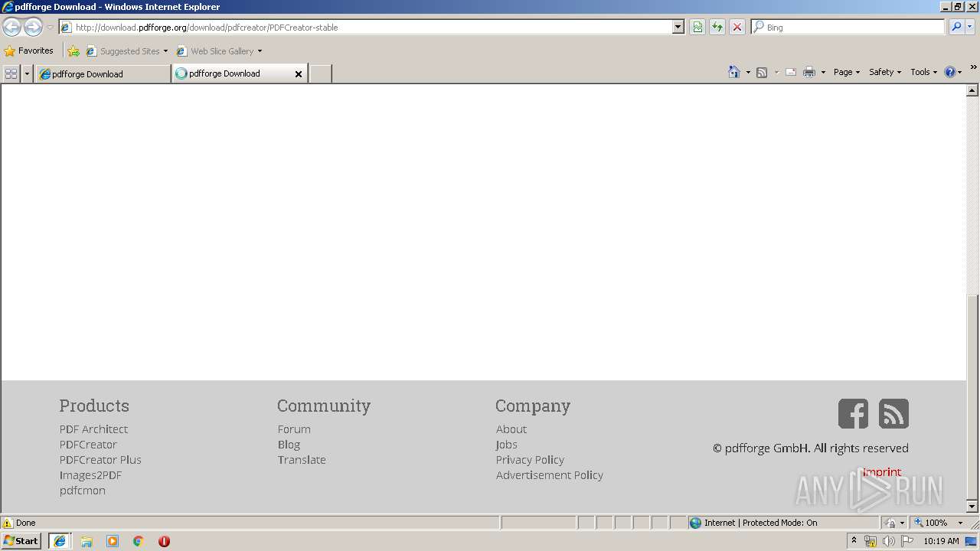
Task: Refresh the page with the Refresh icon
Action: click(x=717, y=28)
